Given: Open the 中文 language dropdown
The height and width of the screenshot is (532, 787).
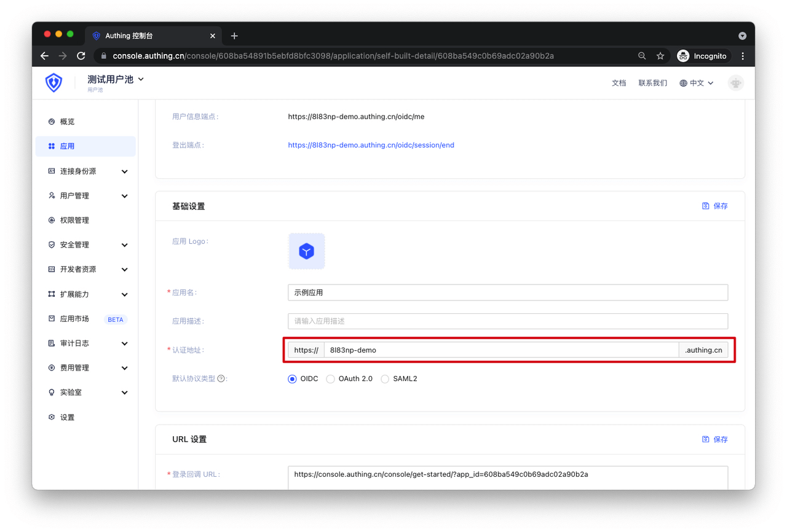Looking at the screenshot, I should click(697, 83).
